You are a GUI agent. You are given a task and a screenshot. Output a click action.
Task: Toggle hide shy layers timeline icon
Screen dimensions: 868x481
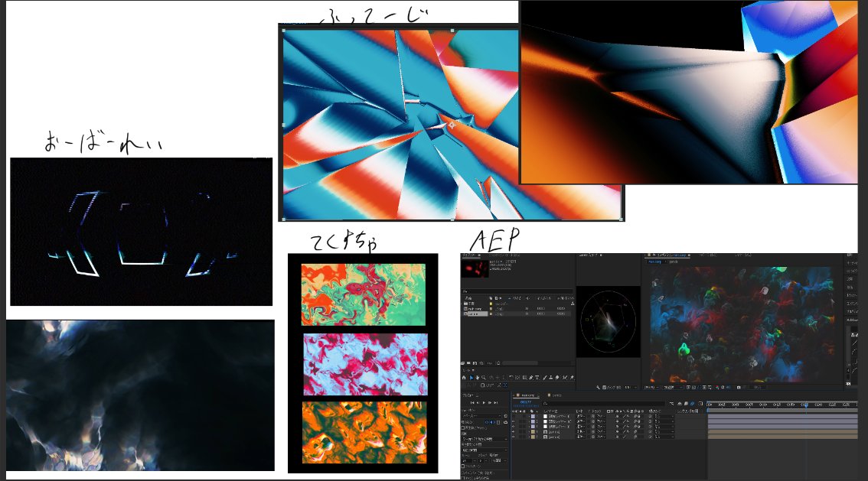(x=680, y=404)
